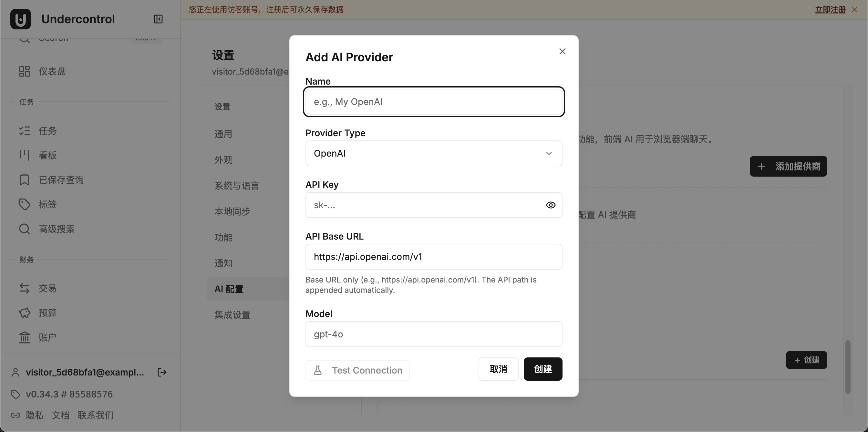The width and height of the screenshot is (868, 432).
Task: Open the Undercontrol logo
Action: (x=21, y=19)
